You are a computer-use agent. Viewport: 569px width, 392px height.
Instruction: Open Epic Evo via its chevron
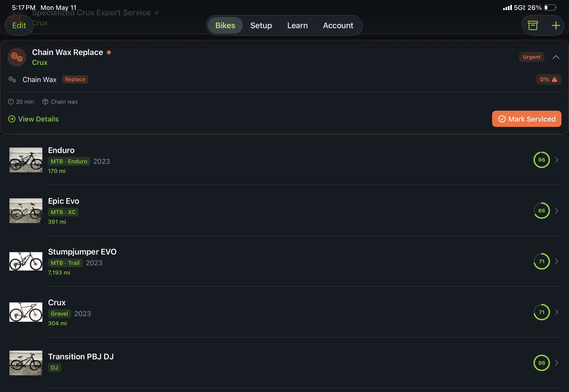(557, 211)
